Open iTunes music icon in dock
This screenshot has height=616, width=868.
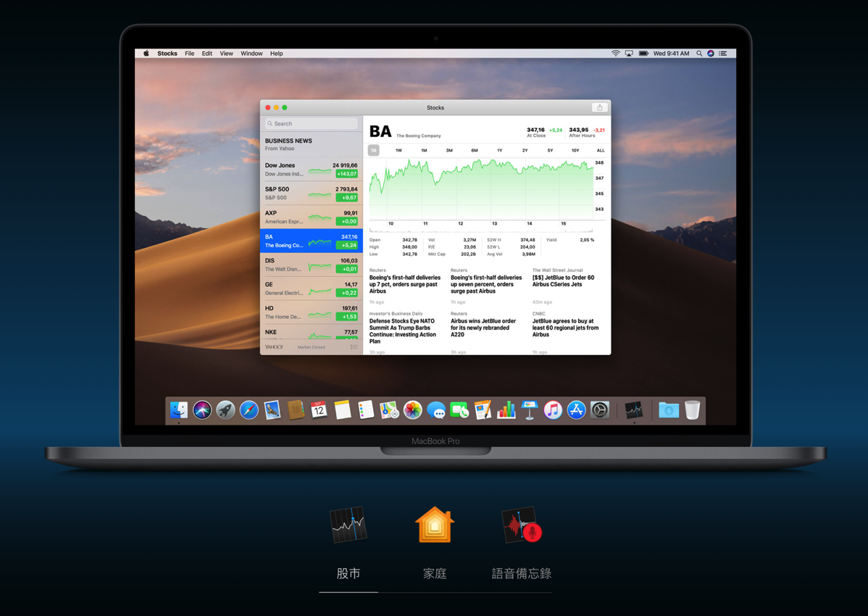click(553, 410)
